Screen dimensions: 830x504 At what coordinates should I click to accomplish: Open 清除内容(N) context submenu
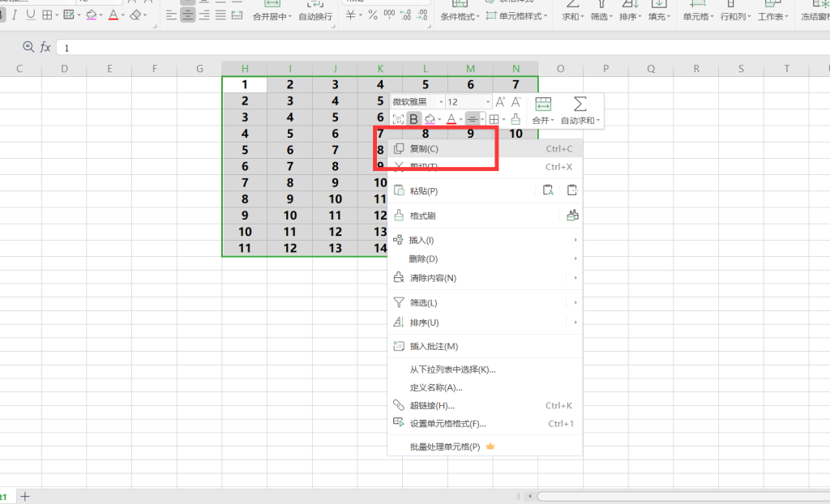[x=485, y=277]
